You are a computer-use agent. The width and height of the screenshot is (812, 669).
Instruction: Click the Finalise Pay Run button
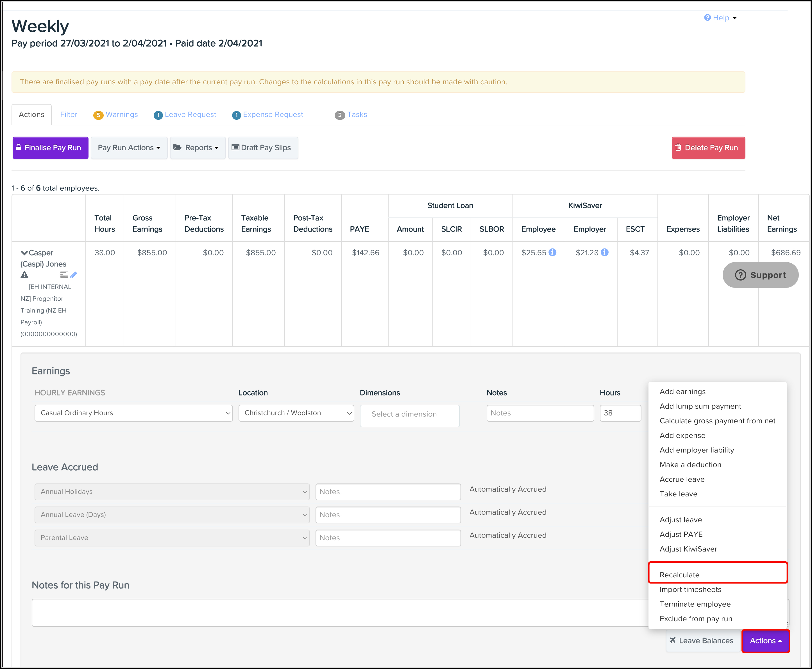(x=51, y=148)
